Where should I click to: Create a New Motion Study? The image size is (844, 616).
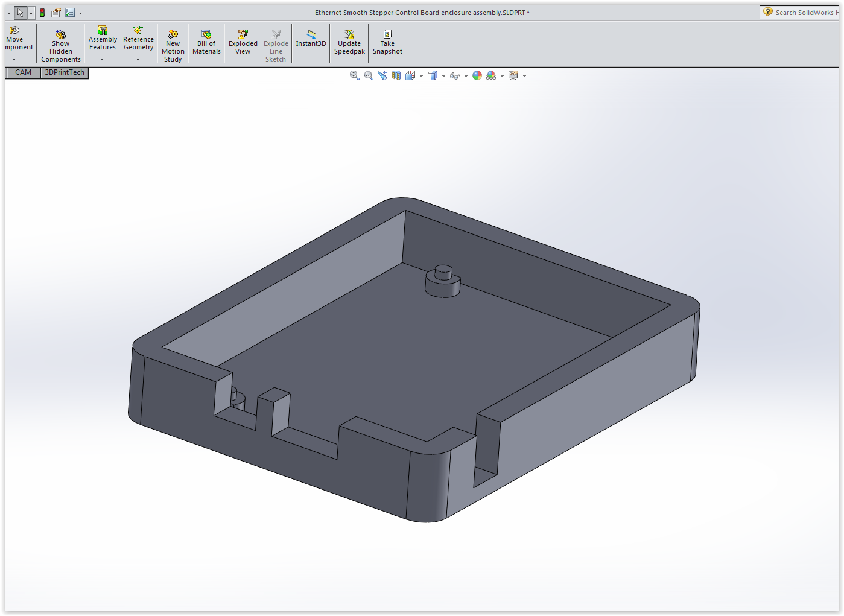click(173, 46)
